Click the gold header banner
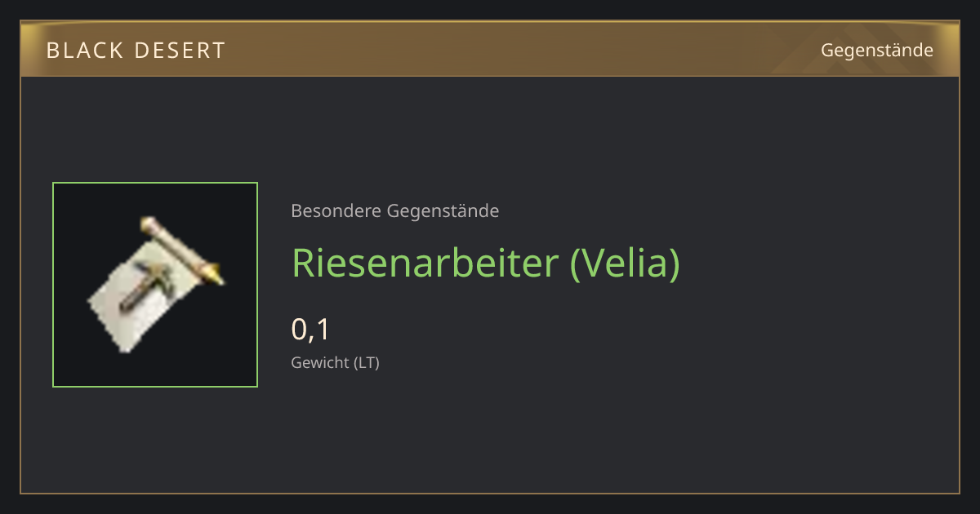This screenshot has height=514, width=980. (x=490, y=49)
